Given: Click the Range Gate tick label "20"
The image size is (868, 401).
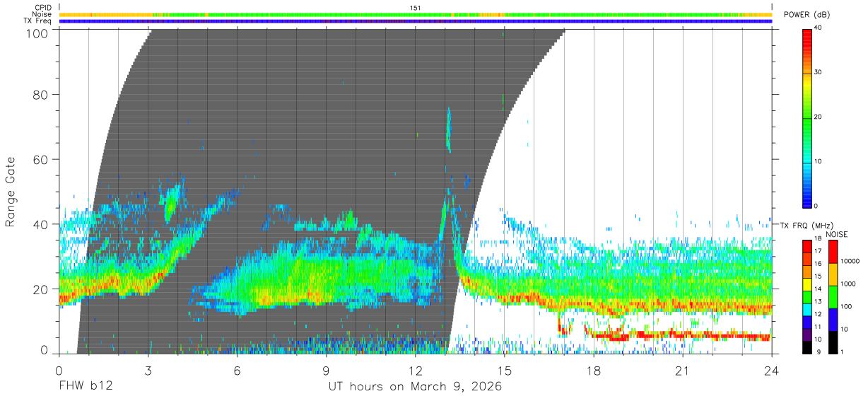Looking at the screenshot, I should 41,289.
